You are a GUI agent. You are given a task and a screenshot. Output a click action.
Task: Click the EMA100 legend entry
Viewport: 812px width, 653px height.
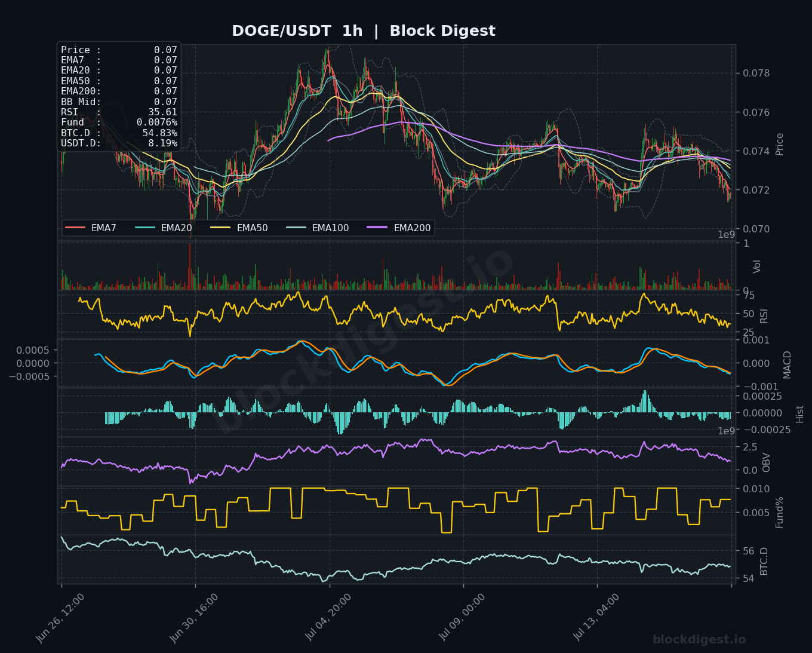[x=318, y=228]
